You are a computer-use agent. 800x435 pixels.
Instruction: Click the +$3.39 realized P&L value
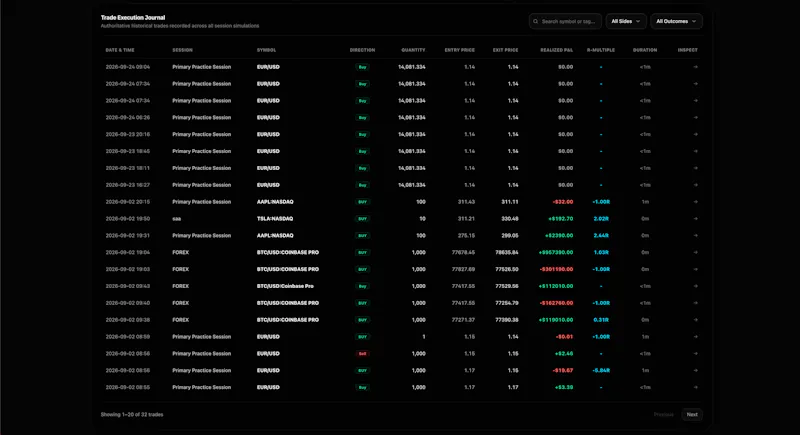tap(564, 387)
